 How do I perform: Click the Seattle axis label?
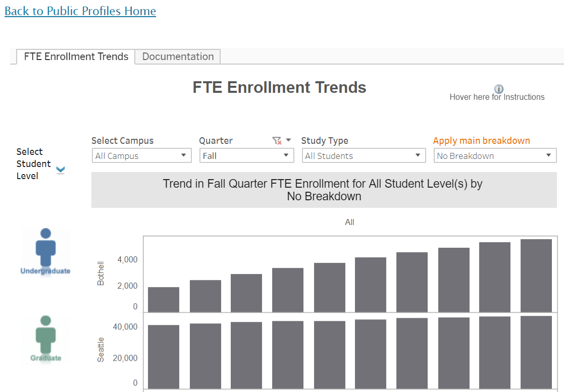(100, 350)
